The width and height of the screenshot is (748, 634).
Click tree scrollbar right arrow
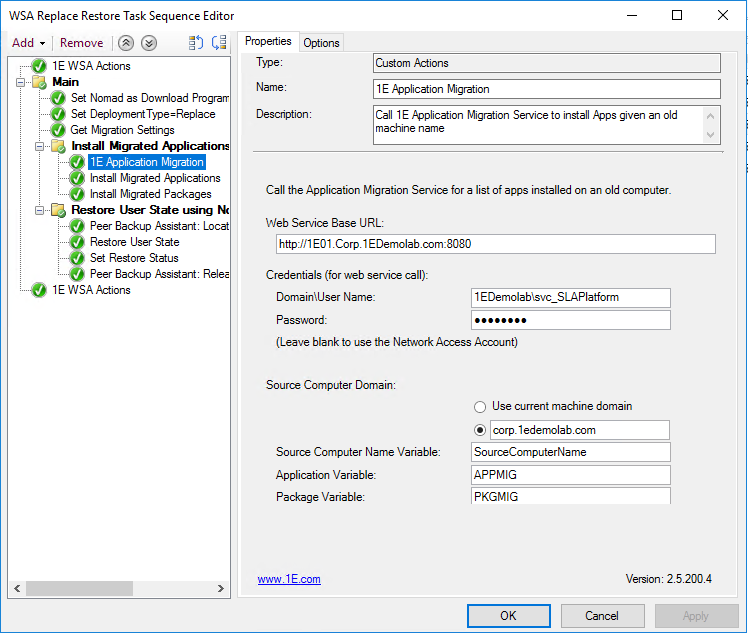[220, 589]
